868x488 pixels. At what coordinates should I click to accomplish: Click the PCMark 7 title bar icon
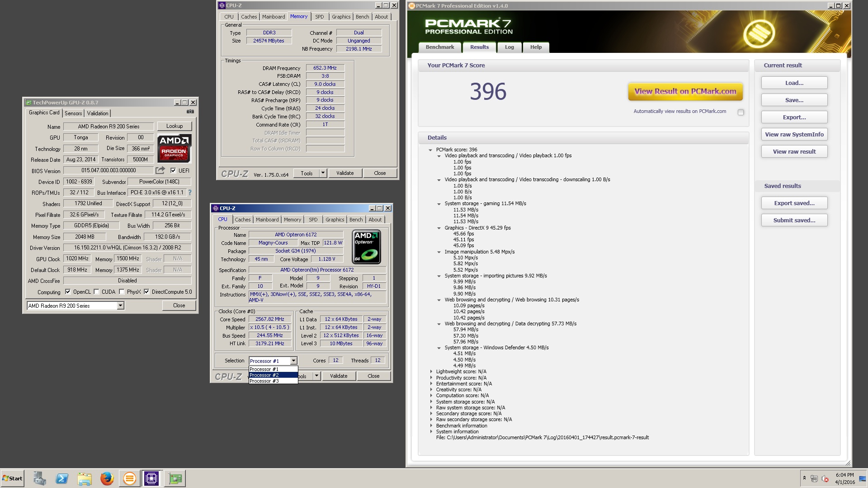(412, 6)
